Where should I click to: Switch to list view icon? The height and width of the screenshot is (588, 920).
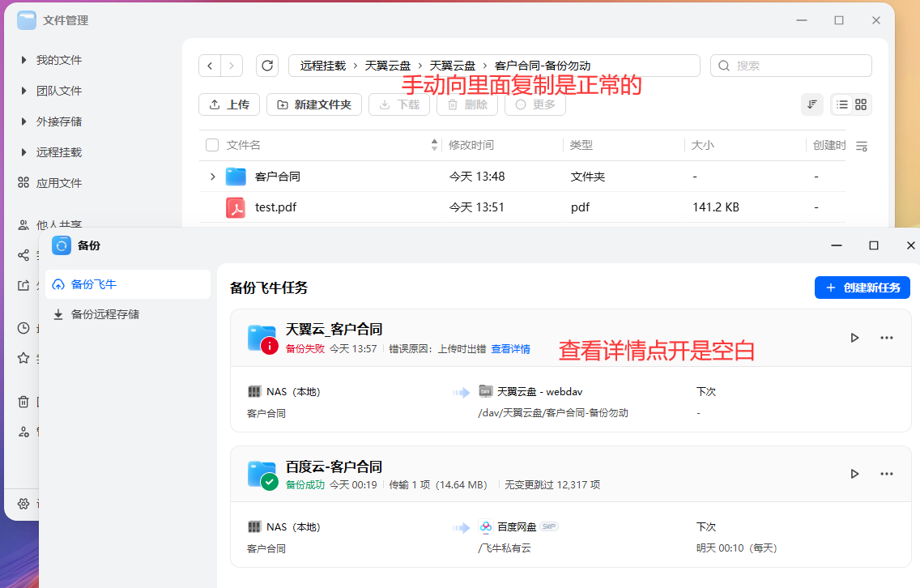click(842, 104)
